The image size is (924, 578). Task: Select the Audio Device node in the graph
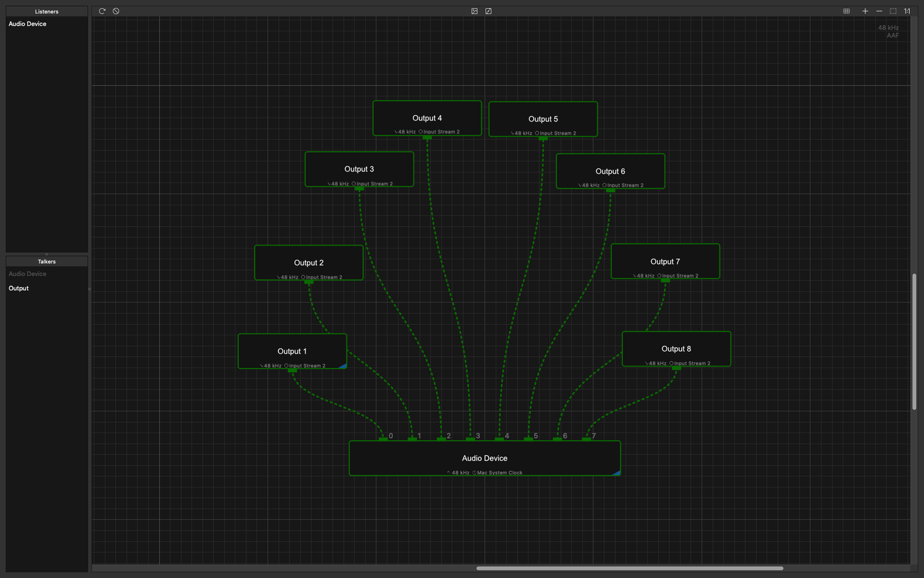tap(485, 458)
